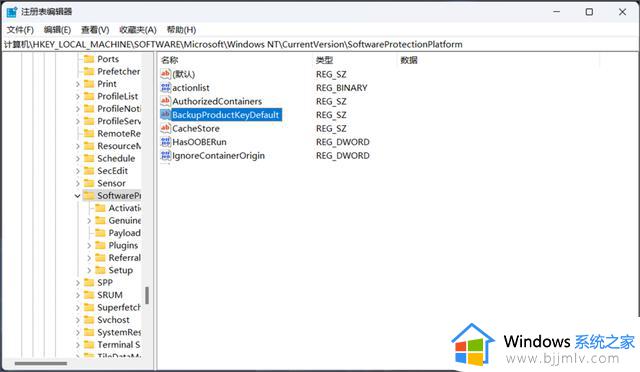640x372 pixels.
Task: Open the 文件(F) menu
Action: pos(20,30)
